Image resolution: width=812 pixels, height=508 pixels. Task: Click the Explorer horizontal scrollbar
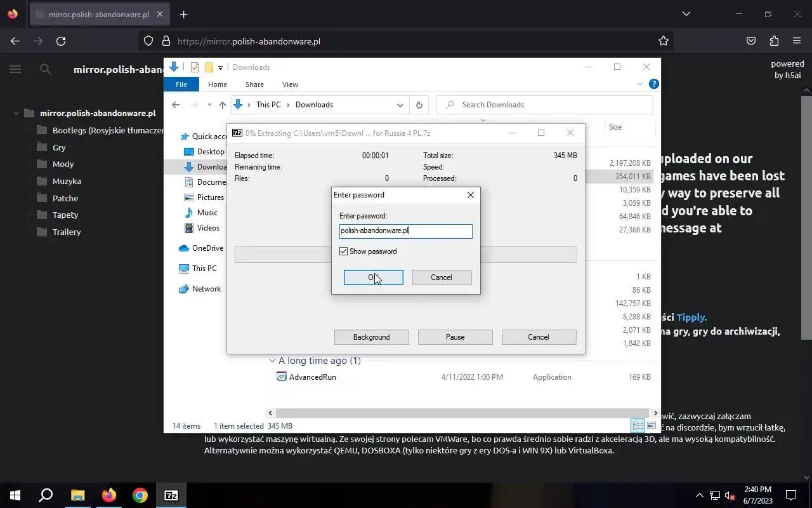[x=463, y=413]
